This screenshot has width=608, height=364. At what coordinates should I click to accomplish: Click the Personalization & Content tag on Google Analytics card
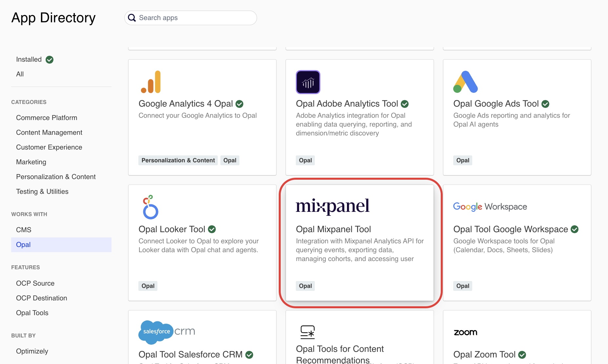[x=178, y=160]
